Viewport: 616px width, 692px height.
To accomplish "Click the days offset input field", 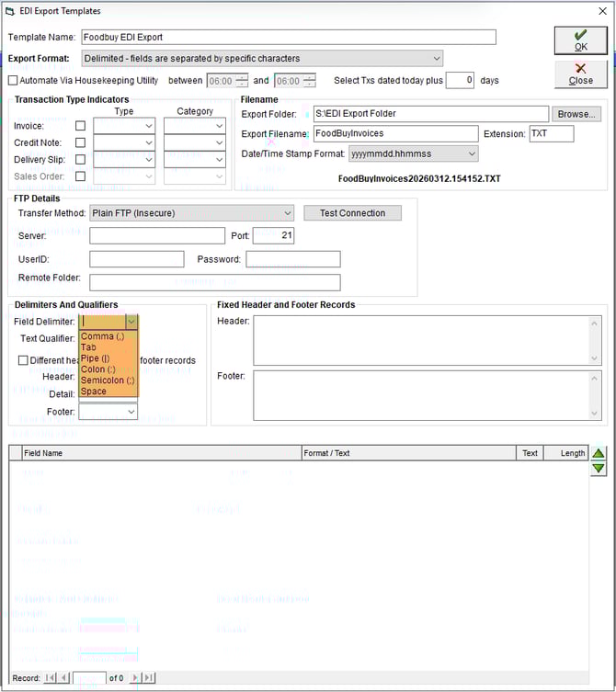I will 460,80.
